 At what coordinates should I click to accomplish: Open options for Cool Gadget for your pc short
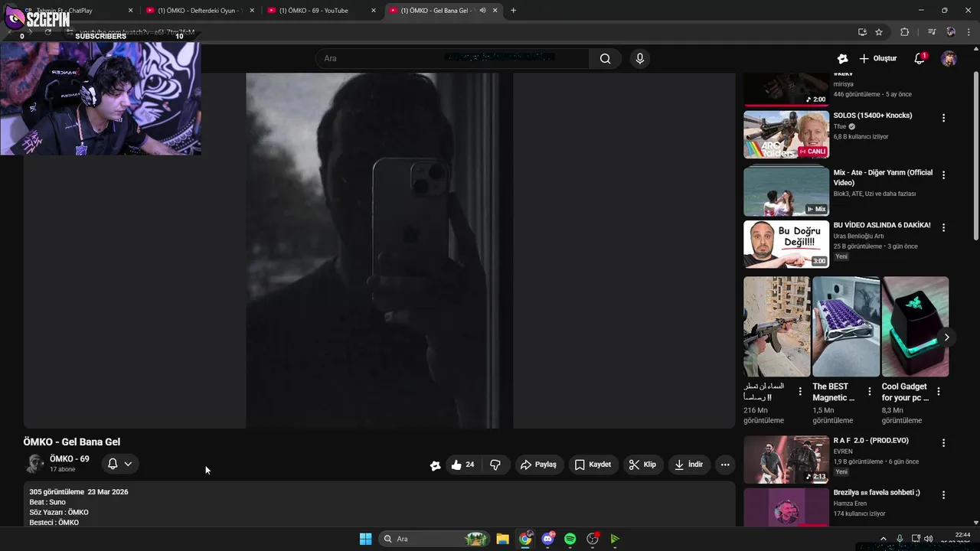tap(939, 392)
